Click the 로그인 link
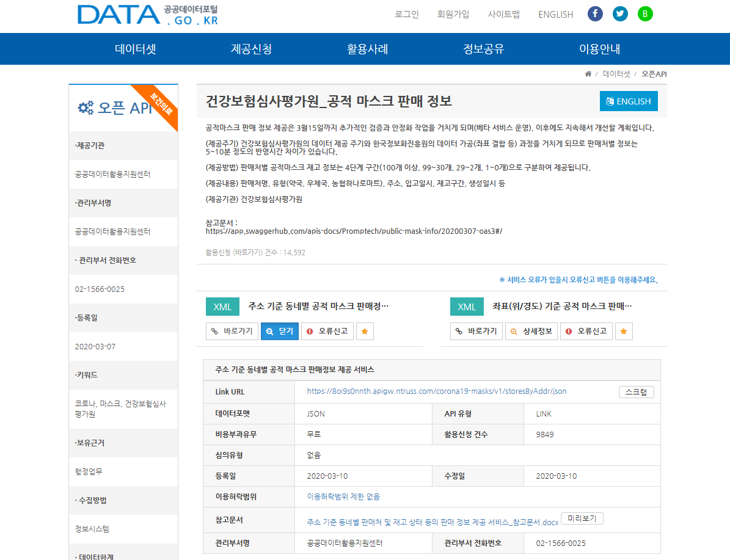Image resolution: width=730 pixels, height=560 pixels. coord(407,15)
